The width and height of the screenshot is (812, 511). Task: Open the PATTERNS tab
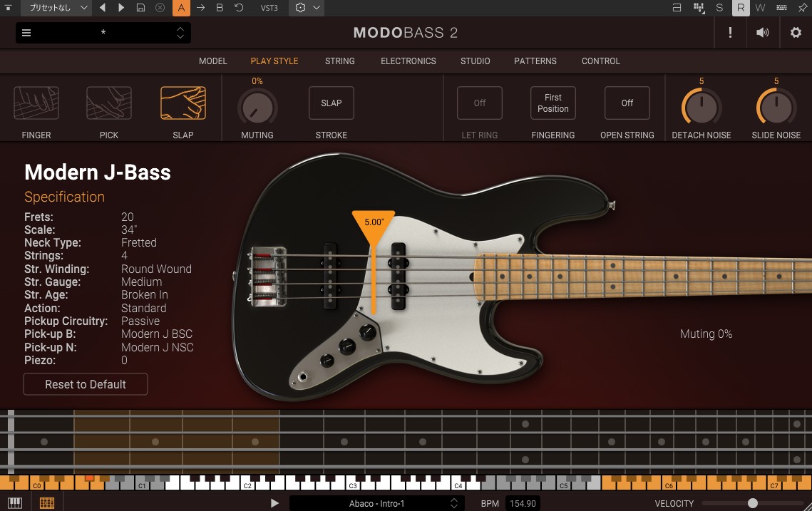coord(535,61)
